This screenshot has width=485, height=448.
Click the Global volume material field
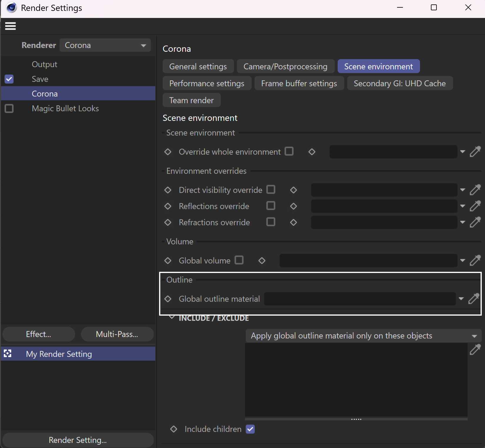coord(368,261)
